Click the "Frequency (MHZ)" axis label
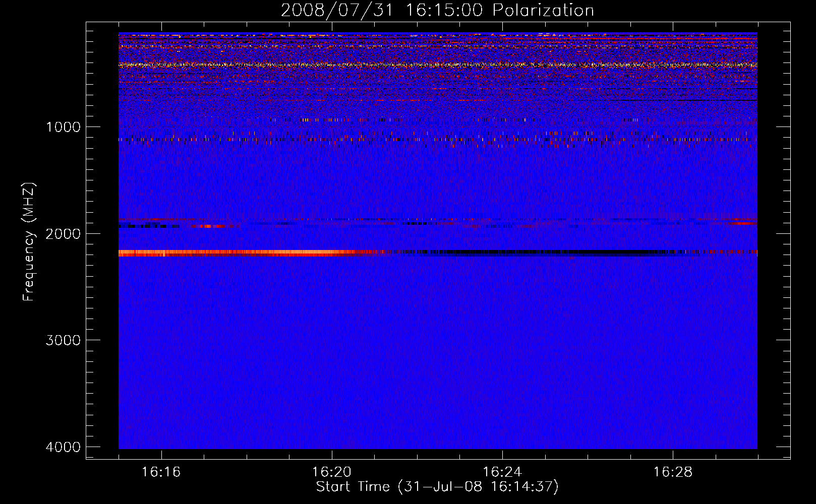Image resolution: width=816 pixels, height=504 pixels. pos(29,241)
